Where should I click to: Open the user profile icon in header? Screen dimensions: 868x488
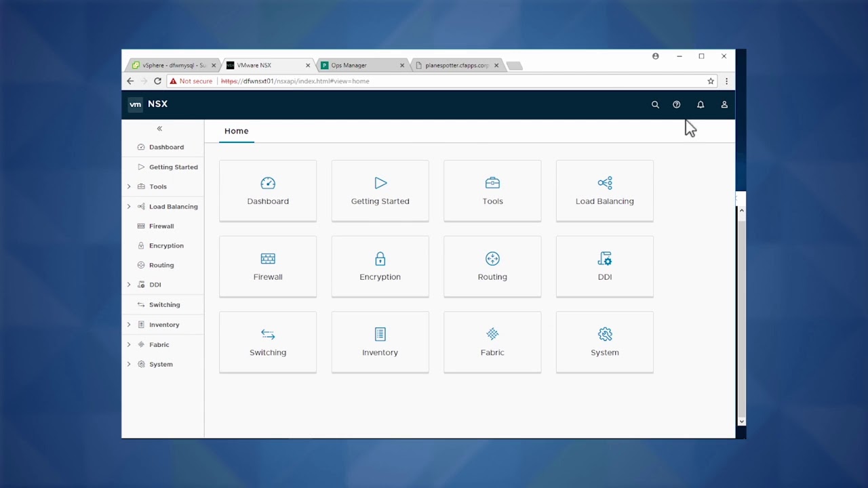(724, 105)
